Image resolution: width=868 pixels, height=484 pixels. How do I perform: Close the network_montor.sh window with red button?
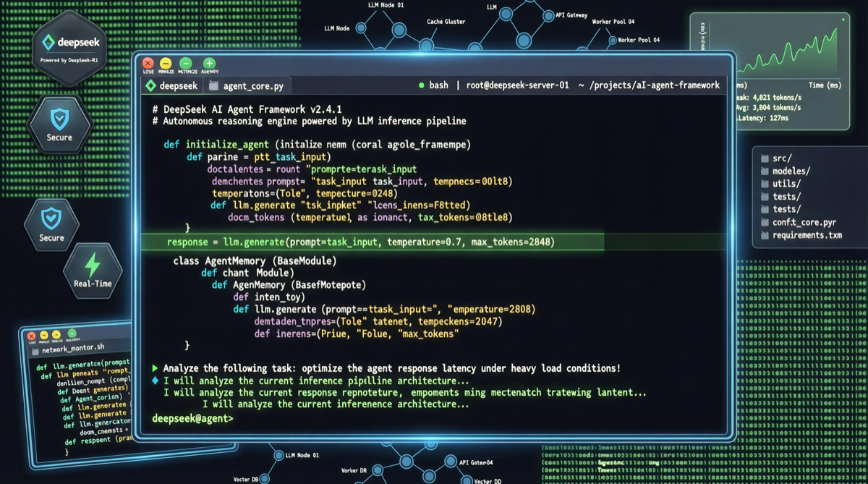click(x=32, y=336)
